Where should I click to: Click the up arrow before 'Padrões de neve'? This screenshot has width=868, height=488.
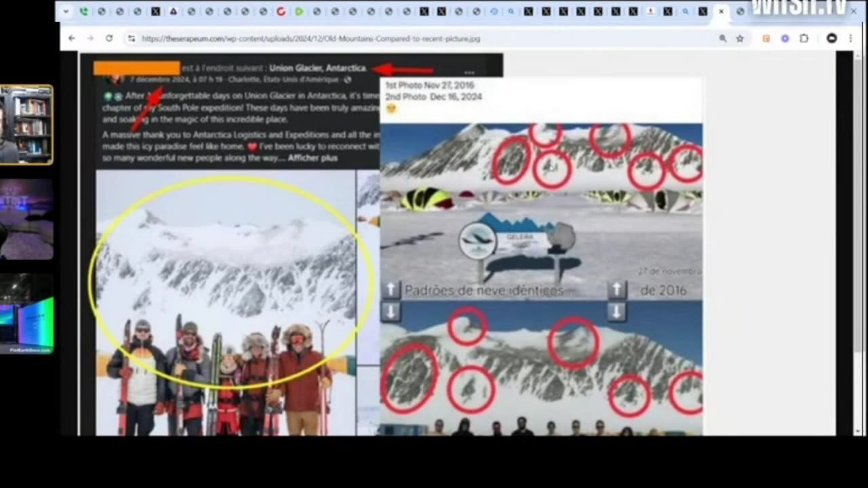coord(391,290)
